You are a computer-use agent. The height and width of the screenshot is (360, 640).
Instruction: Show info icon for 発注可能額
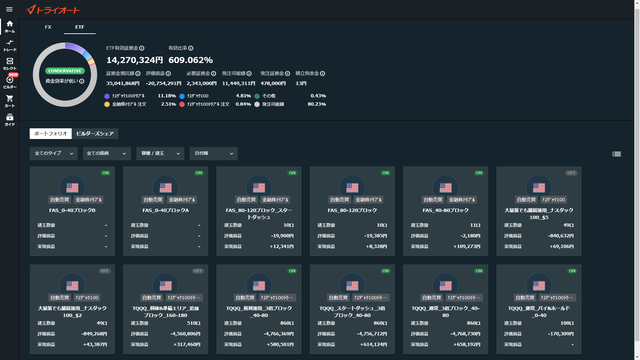[249, 73]
